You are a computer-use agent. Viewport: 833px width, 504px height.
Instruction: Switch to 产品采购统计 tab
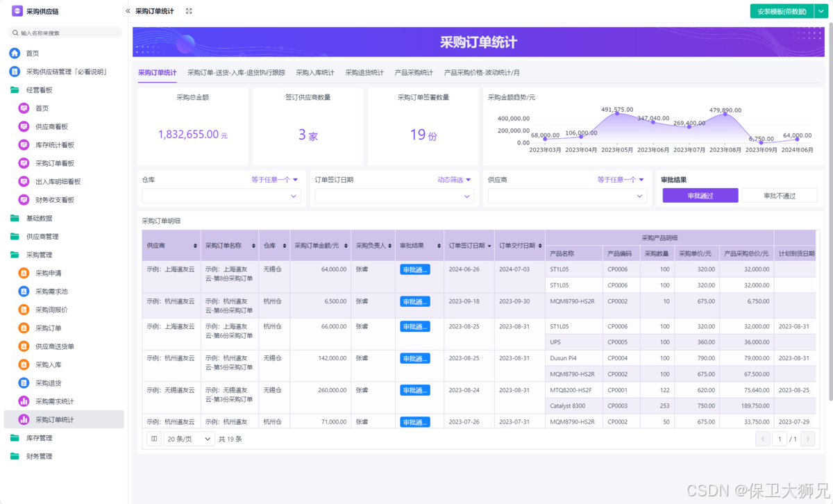pos(414,72)
